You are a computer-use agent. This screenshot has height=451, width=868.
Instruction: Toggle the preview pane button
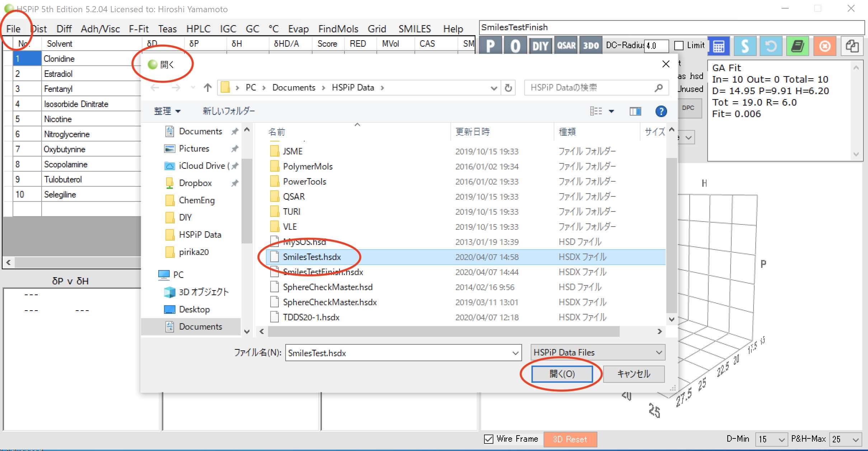click(635, 111)
